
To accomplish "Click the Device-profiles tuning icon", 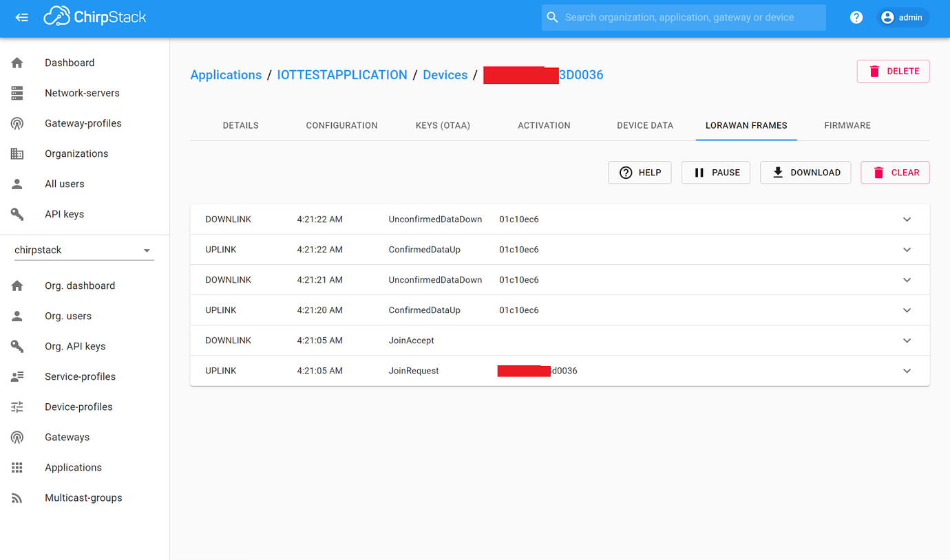I will point(17,407).
